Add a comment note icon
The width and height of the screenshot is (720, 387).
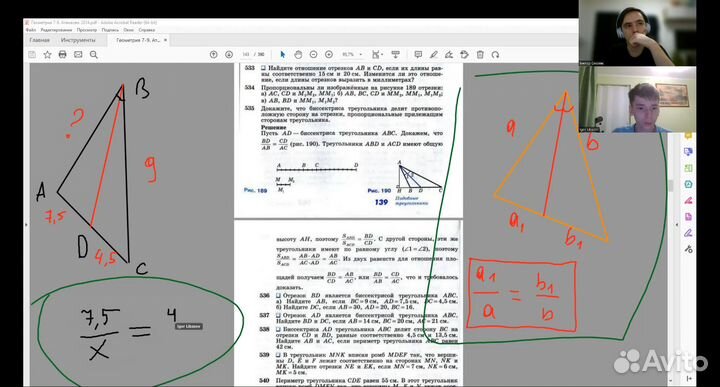click(x=418, y=55)
